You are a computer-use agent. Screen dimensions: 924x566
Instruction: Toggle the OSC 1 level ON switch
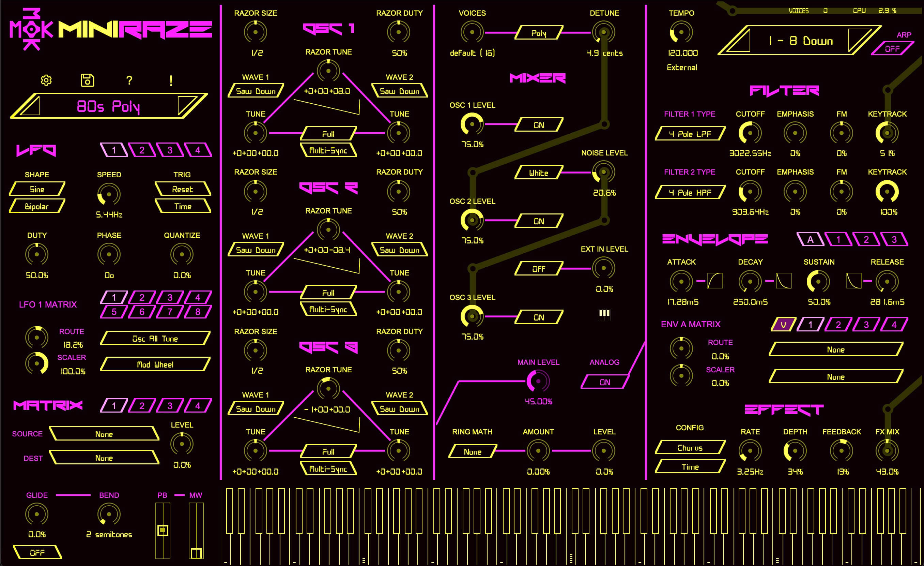(x=539, y=125)
